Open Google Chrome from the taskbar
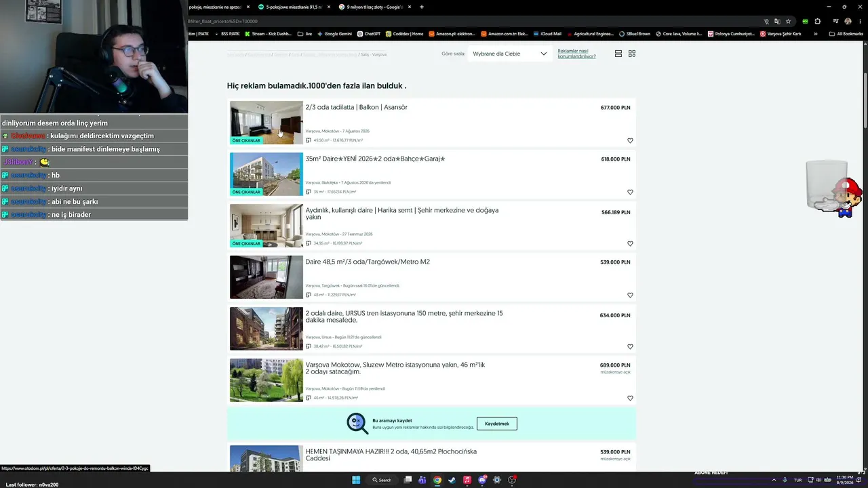868x488 pixels. coord(437,480)
